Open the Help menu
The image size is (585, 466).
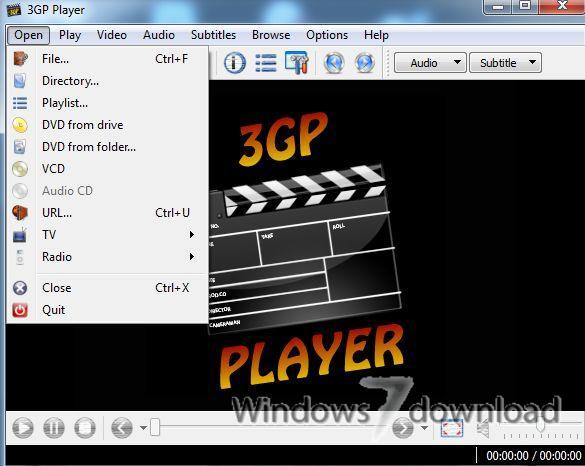376,35
